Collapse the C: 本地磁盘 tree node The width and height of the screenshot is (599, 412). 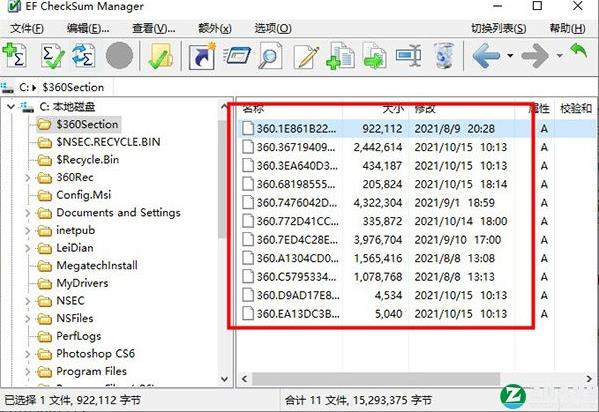click(11, 107)
